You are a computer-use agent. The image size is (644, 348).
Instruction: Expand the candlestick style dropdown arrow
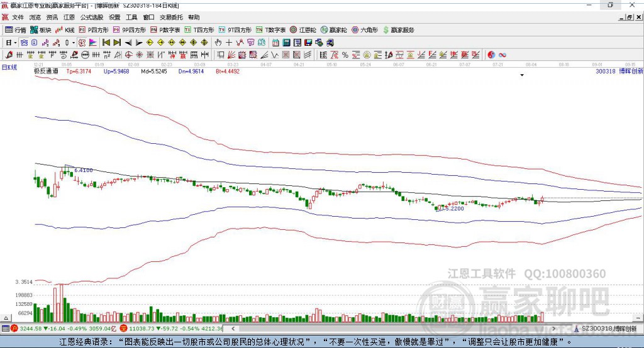point(74,43)
